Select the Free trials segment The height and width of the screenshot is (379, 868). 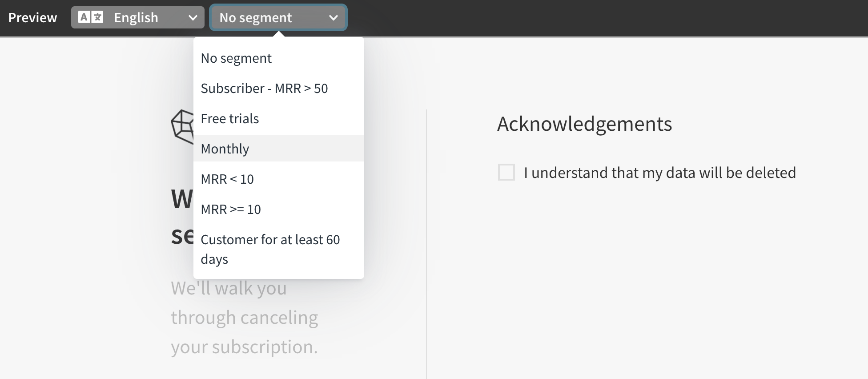pos(279,119)
